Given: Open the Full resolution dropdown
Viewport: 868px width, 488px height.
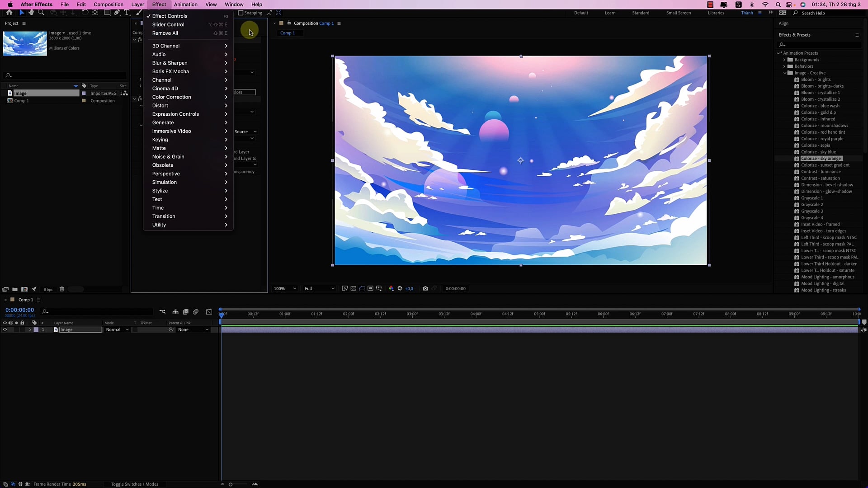Looking at the screenshot, I should point(320,289).
